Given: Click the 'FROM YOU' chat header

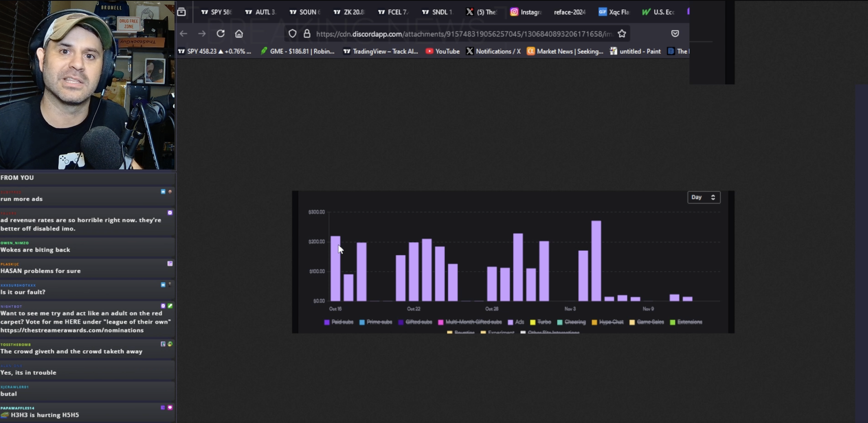Looking at the screenshot, I should click(17, 177).
